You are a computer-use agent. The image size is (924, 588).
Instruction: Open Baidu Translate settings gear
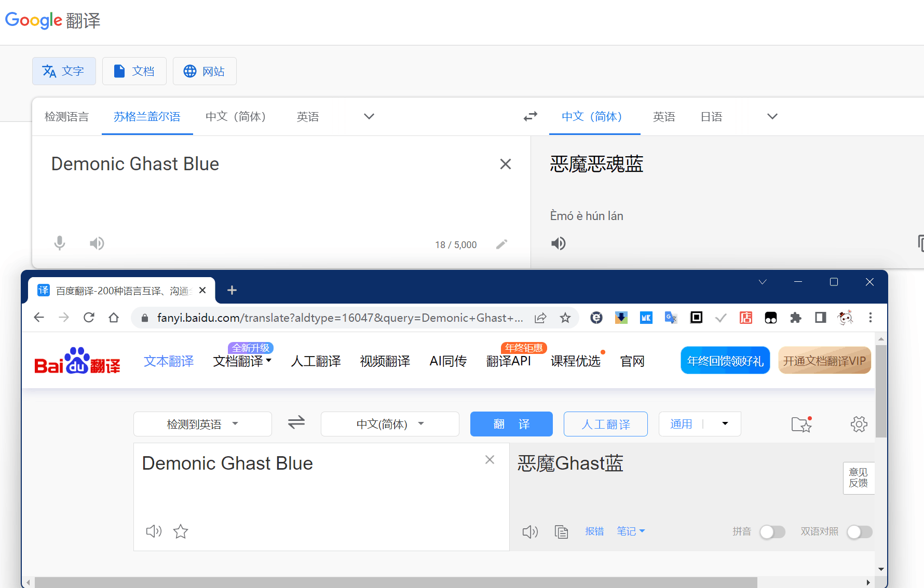click(859, 424)
